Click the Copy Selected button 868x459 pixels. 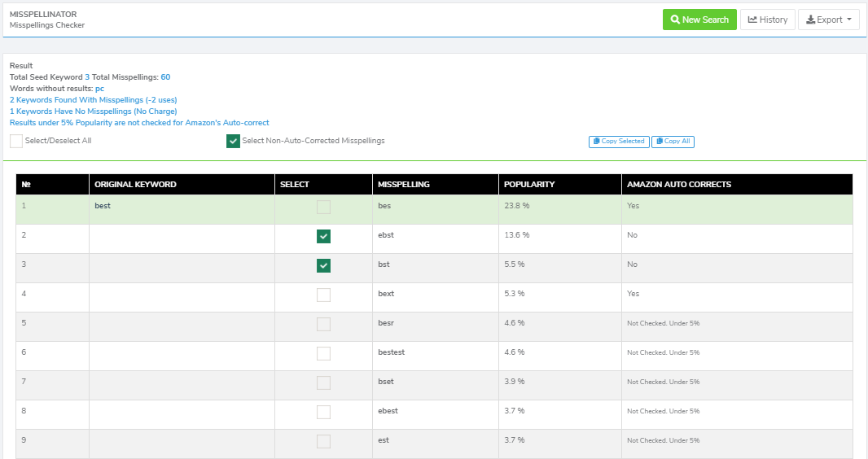tap(619, 142)
